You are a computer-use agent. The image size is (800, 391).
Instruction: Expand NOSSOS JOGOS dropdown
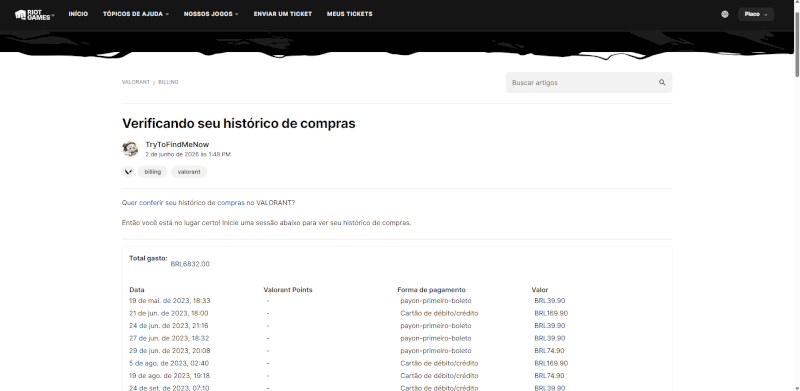pos(211,14)
